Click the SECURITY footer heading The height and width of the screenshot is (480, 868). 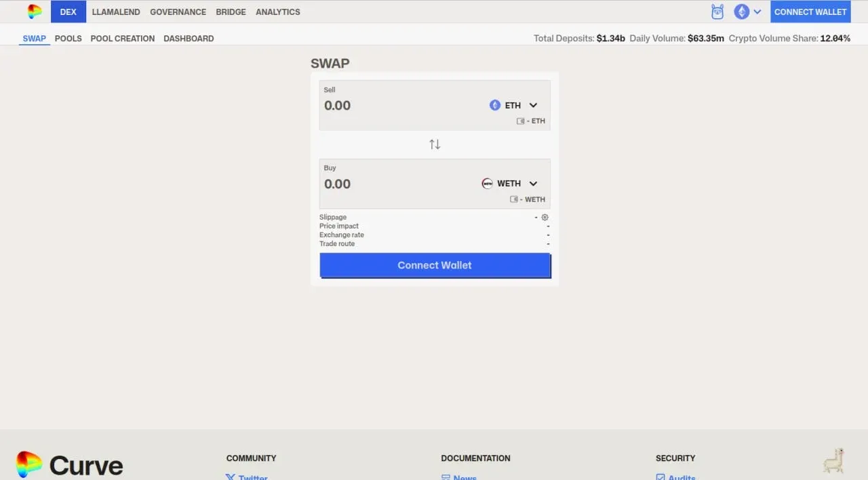pos(675,458)
